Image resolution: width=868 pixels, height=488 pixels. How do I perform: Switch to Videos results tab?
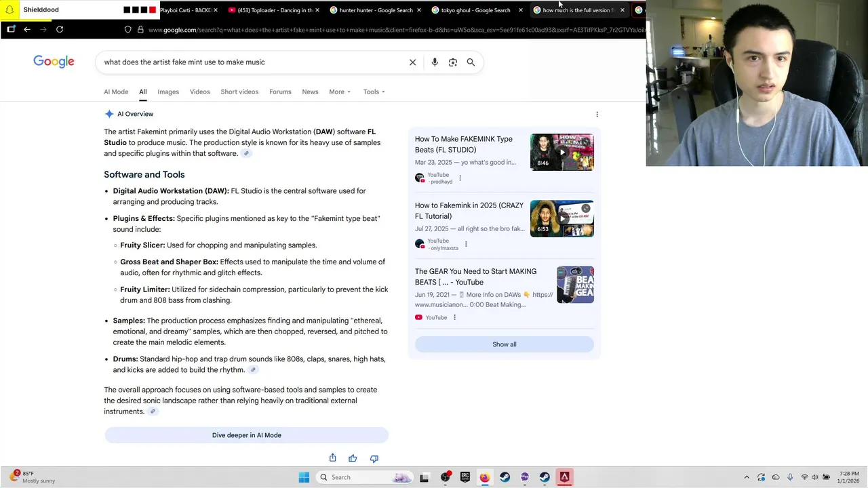tap(200, 92)
